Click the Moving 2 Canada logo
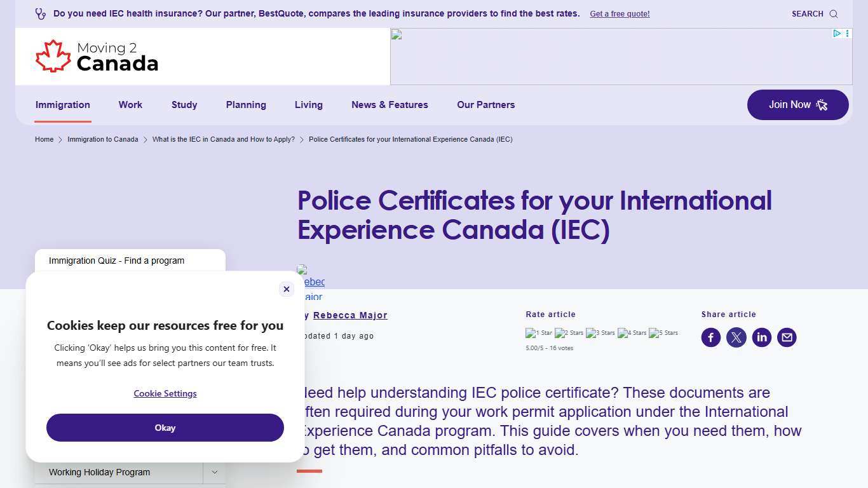The width and height of the screenshot is (868, 488). click(x=97, y=56)
